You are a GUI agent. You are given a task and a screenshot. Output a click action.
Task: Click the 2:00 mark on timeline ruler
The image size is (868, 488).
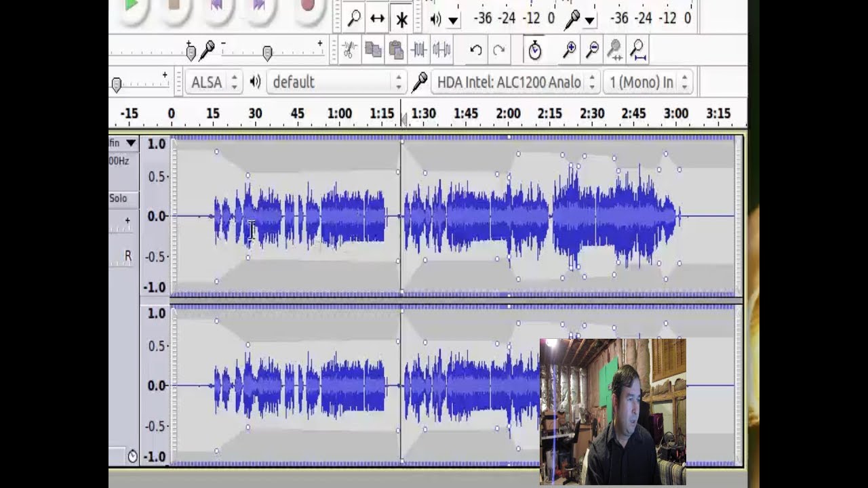508,113
